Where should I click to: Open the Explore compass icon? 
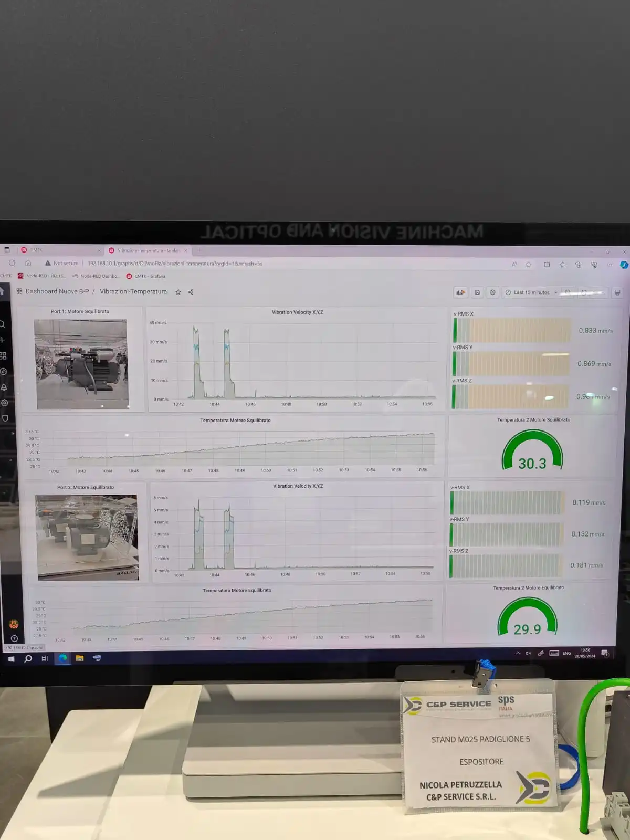point(3,371)
